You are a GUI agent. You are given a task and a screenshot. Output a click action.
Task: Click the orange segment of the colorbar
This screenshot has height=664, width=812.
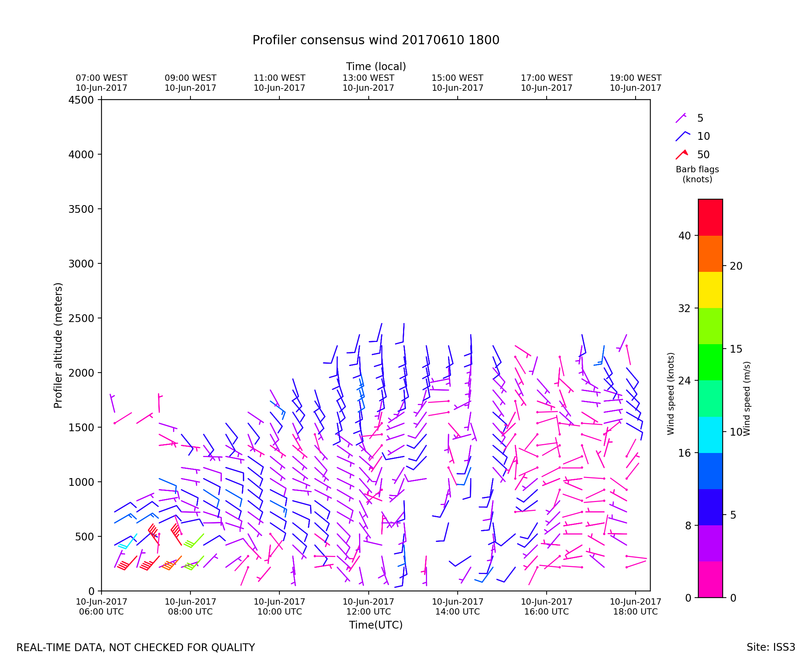(x=710, y=253)
